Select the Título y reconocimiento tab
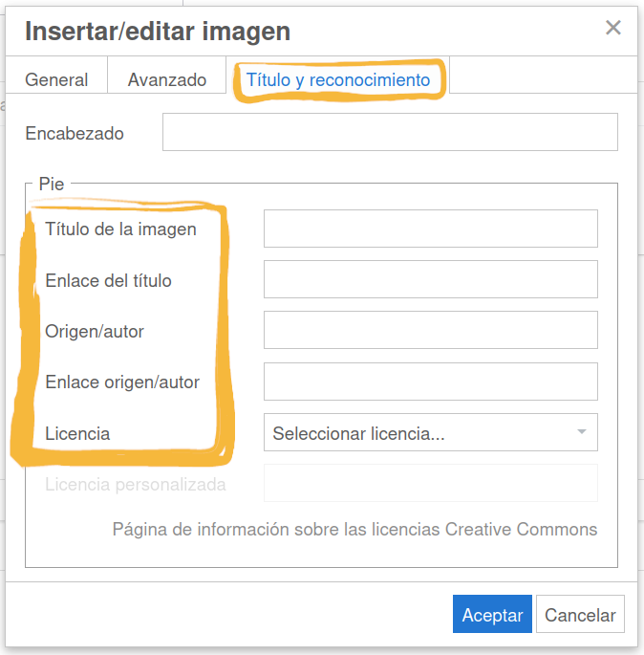 (x=338, y=80)
